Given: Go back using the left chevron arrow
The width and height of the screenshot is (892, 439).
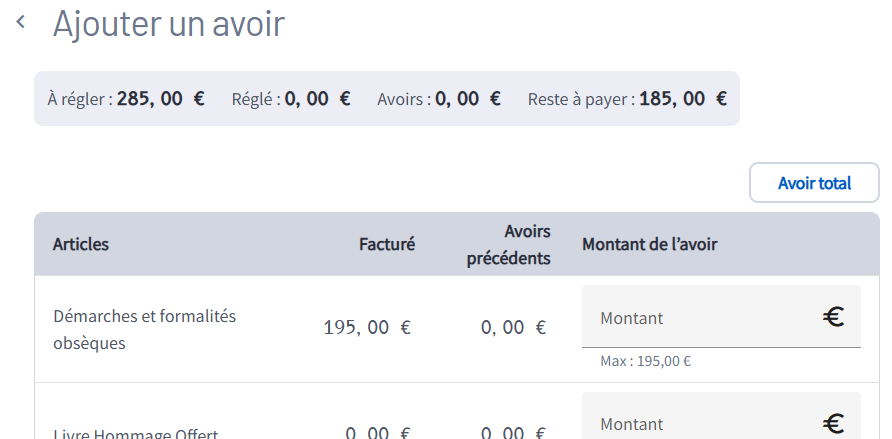Looking at the screenshot, I should (x=21, y=21).
